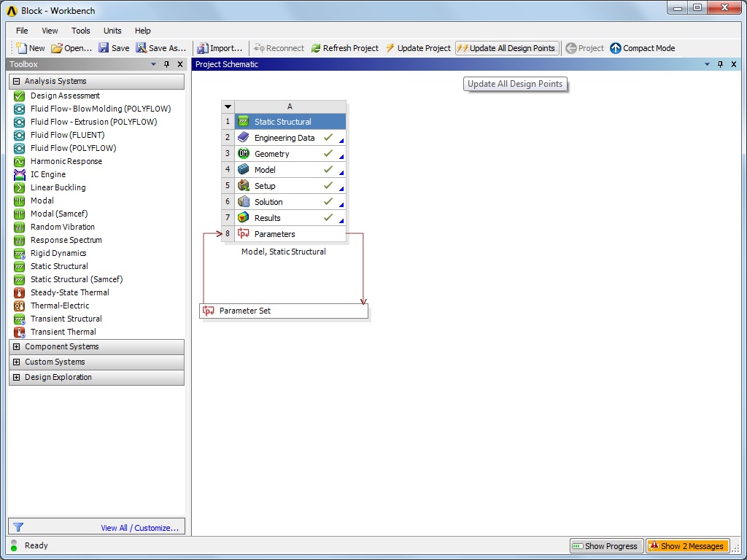747x560 pixels.
Task: Click the View All / Customize link
Action: pyautogui.click(x=139, y=528)
